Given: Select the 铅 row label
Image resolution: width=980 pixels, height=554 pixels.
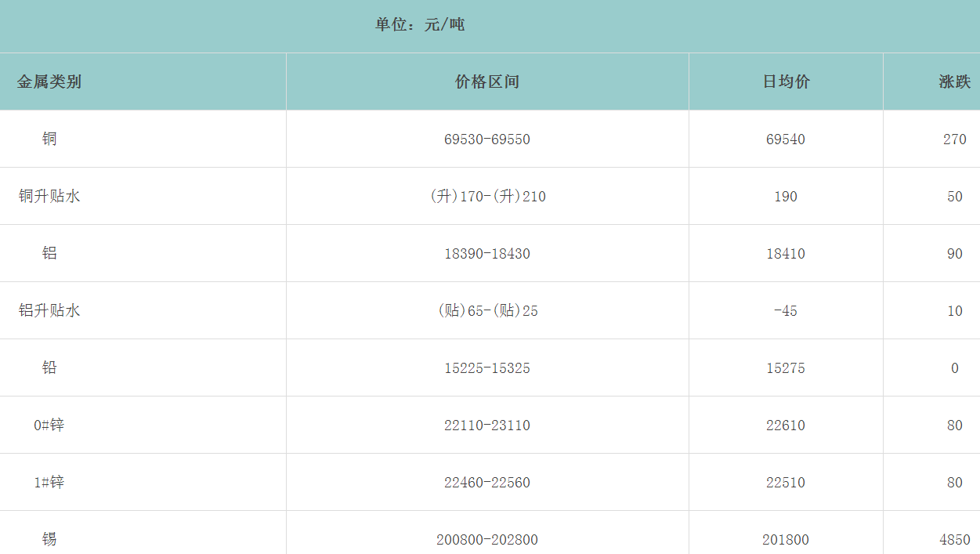Looking at the screenshot, I should point(49,368).
